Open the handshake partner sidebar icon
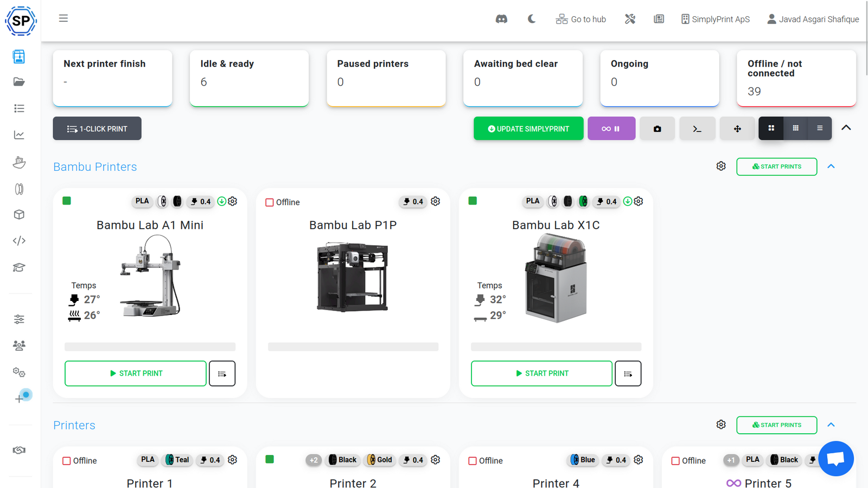868x488 pixels. click(19, 450)
